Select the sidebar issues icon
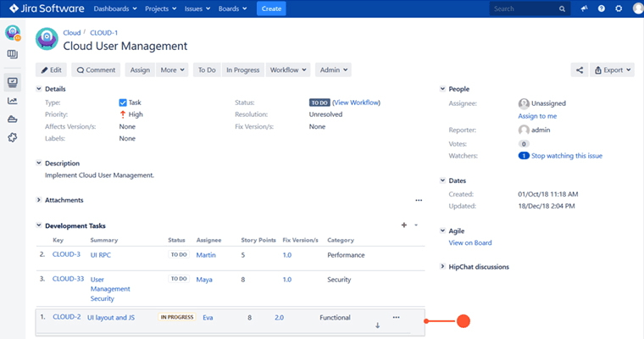 point(13,82)
